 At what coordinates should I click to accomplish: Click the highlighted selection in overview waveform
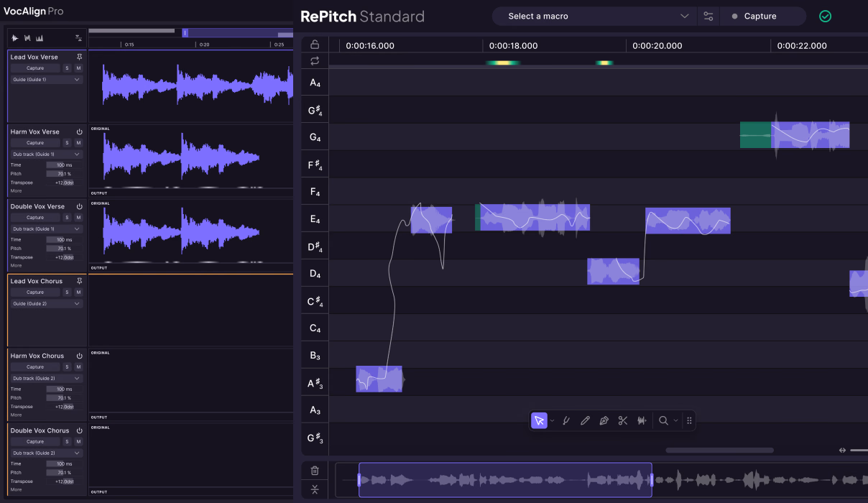[505, 480]
